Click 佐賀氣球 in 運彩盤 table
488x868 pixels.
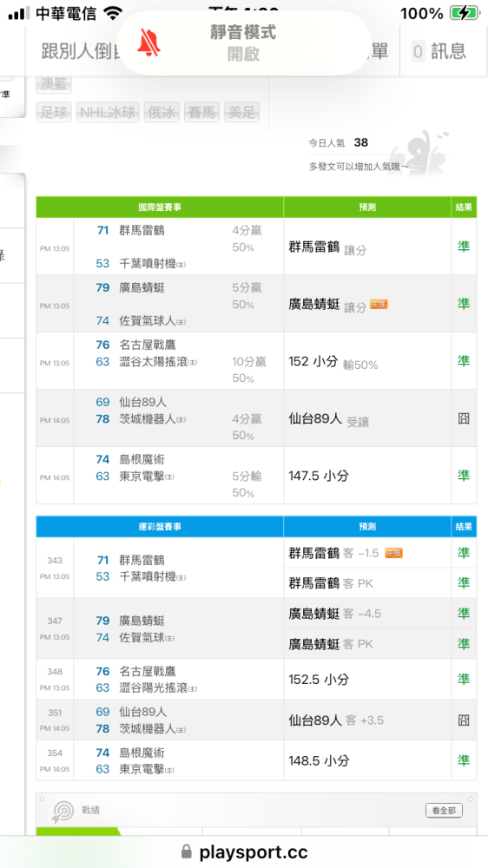coord(142,638)
